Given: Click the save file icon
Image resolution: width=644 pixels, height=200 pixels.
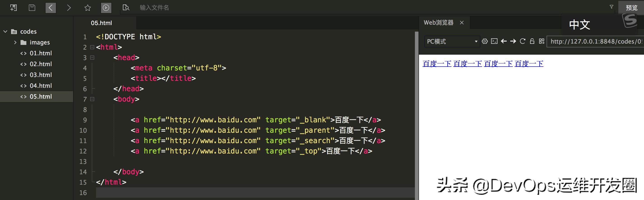Looking at the screenshot, I should click(32, 8).
